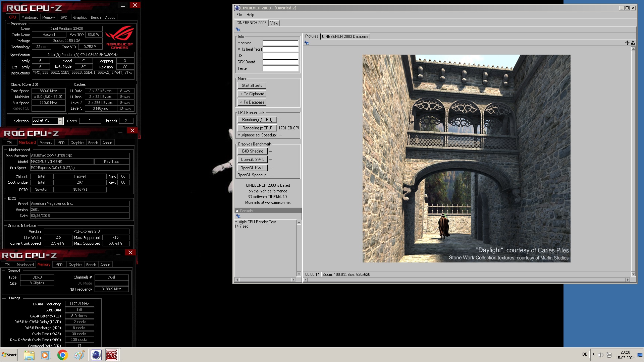Click the pin icon below CINEBENCH 2003 tab
Screen dimensions: 644x362
pos(238,29)
